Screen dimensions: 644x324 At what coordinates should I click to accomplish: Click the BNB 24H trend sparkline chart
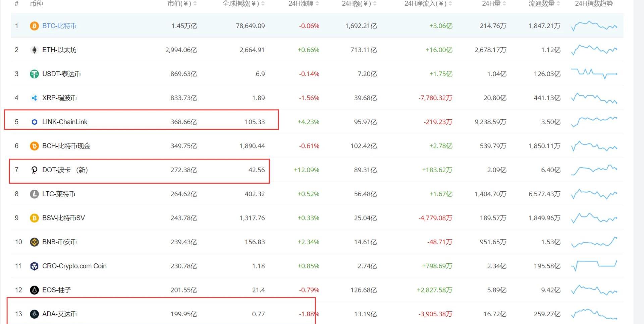pos(594,242)
